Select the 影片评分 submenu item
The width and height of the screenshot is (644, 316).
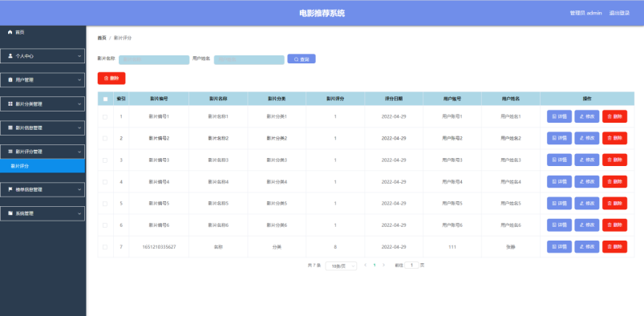click(x=43, y=166)
